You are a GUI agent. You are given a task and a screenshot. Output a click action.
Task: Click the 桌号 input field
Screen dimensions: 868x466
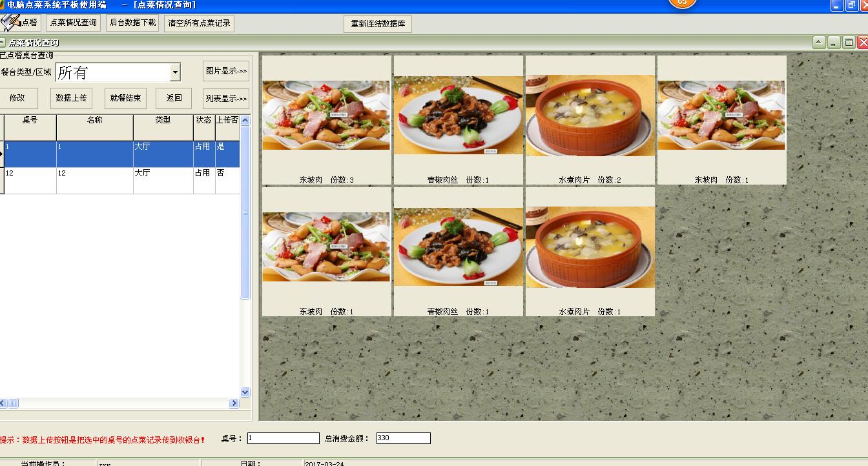[283, 438]
